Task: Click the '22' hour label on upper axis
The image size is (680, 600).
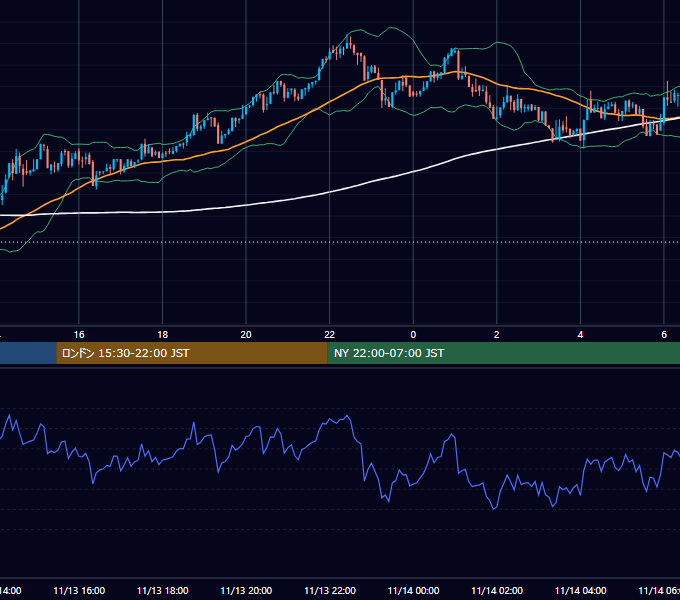Action: [330, 335]
